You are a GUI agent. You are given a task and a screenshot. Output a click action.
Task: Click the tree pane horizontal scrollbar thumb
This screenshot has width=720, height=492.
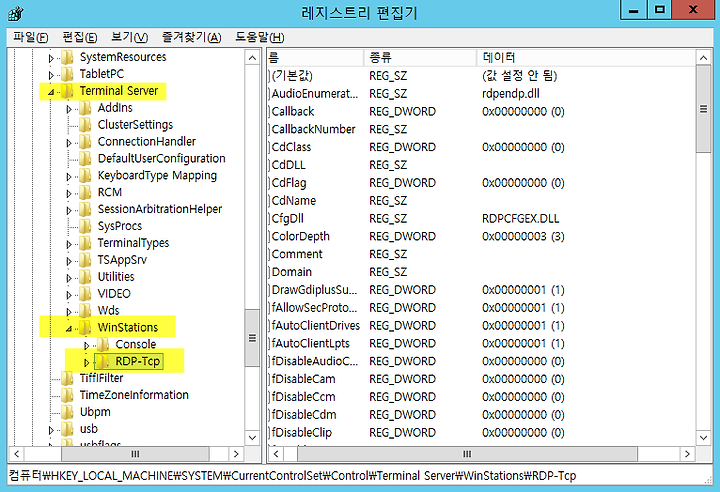click(135, 454)
